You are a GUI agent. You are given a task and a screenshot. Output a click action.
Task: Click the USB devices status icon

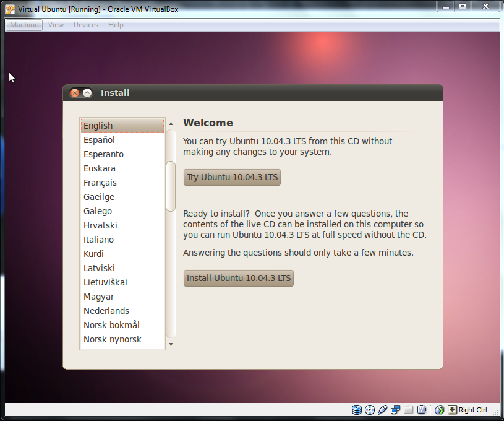click(x=383, y=410)
